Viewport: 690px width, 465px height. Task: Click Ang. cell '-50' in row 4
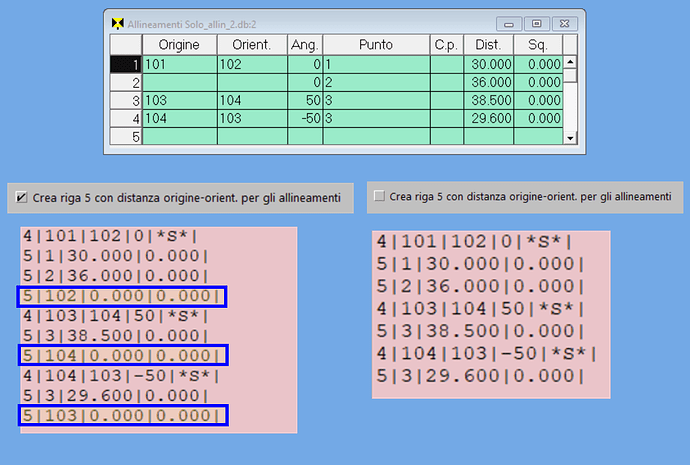point(305,119)
